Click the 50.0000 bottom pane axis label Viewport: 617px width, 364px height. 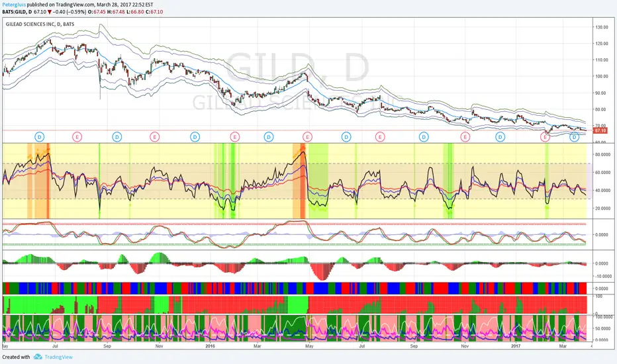click(x=602, y=328)
